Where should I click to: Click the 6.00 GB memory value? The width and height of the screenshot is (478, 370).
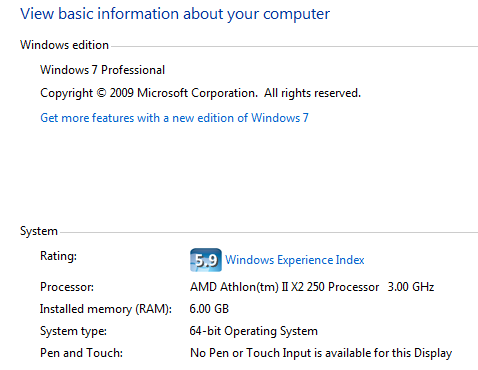209,309
